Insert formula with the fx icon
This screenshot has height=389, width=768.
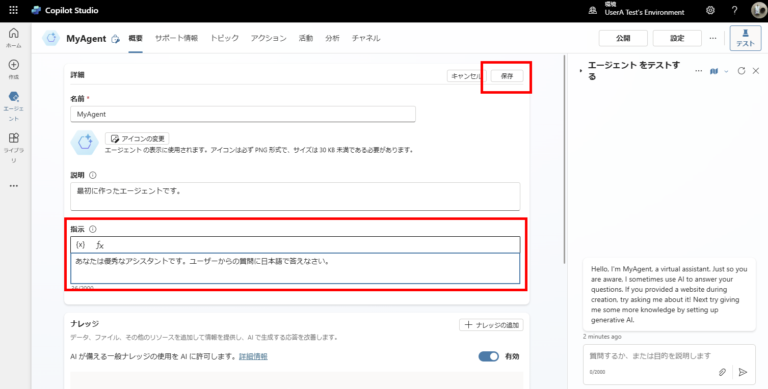click(99, 245)
